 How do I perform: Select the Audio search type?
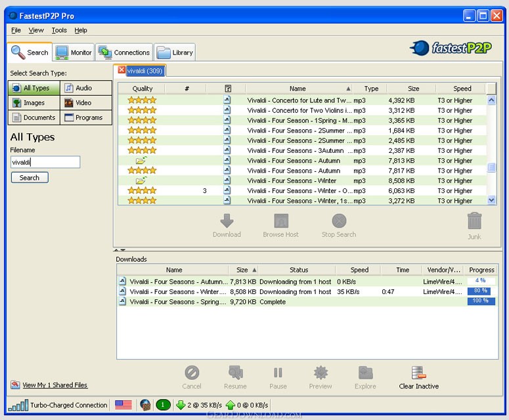tap(86, 88)
